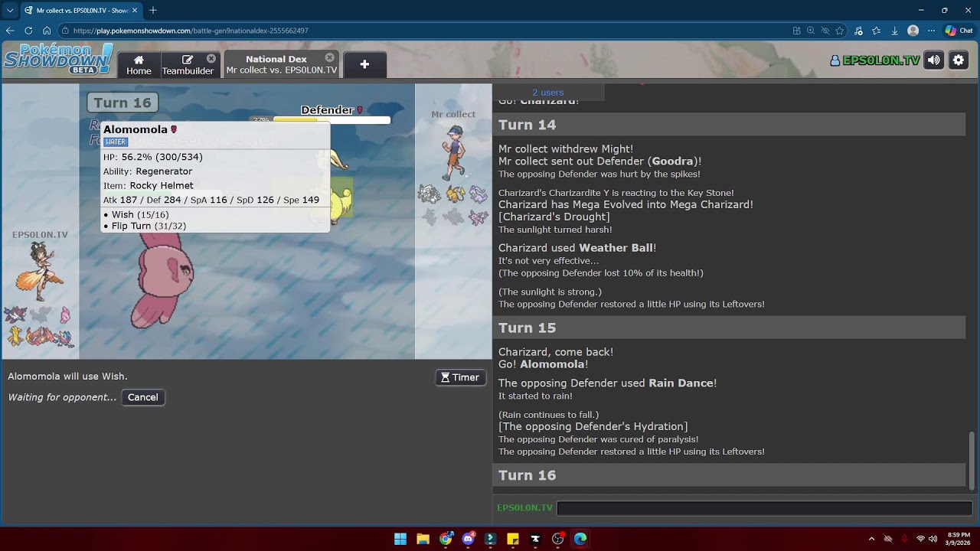Start the battle Timer
This screenshot has width=980, height=551.
[461, 377]
